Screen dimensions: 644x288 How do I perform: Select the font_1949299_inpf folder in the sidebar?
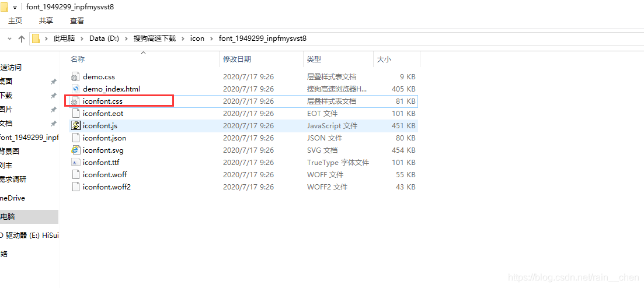(29, 138)
